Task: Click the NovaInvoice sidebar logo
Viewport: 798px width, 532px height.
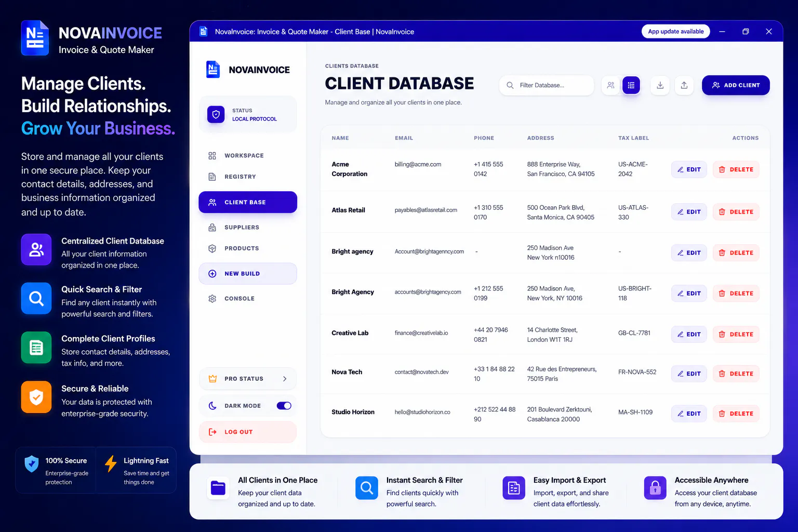Action: click(213, 70)
